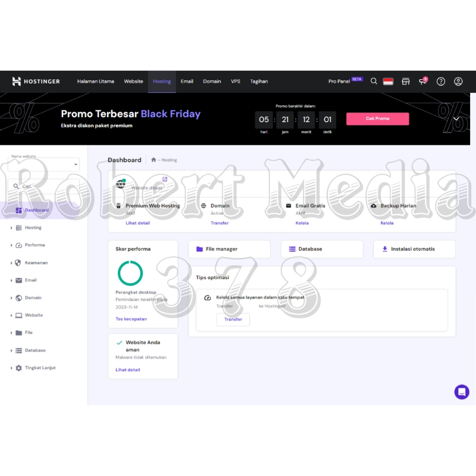476x476 pixels.
Task: Expand the Performa sidebar section
Action: click(11, 245)
